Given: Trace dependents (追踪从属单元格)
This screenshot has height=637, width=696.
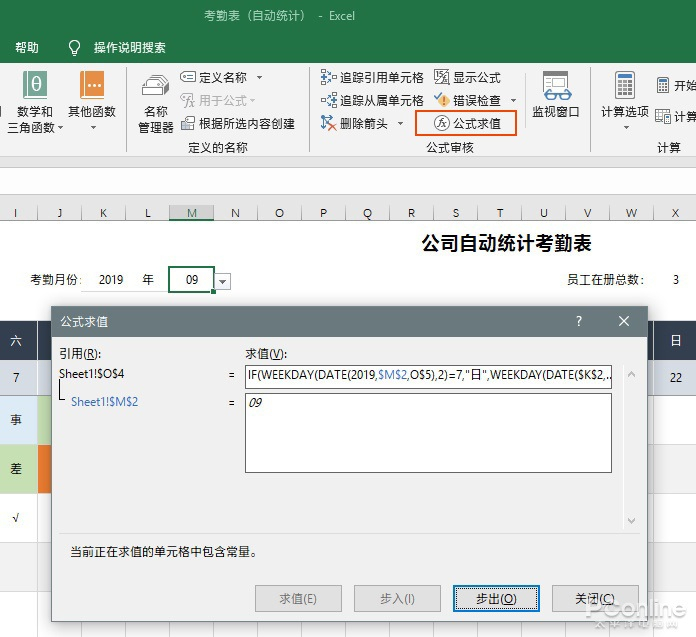Looking at the screenshot, I should pyautogui.click(x=372, y=100).
